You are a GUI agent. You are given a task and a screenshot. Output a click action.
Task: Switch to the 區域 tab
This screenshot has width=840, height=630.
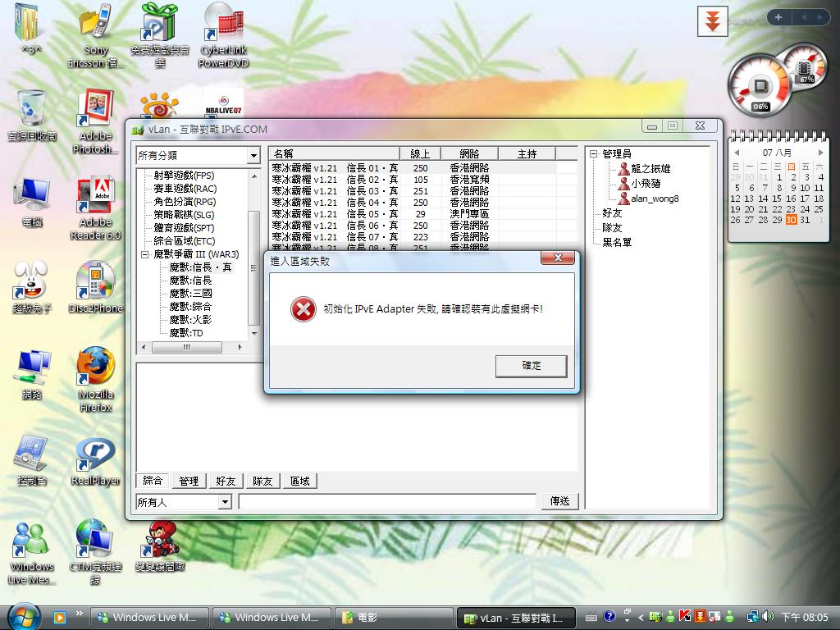coord(299,481)
